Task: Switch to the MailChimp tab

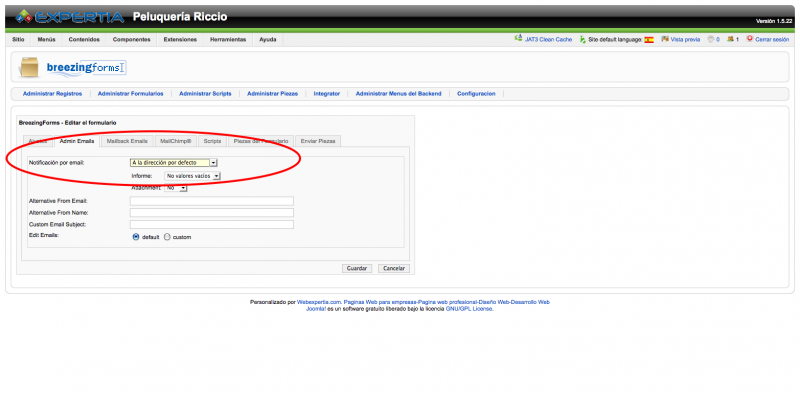Action: point(176,141)
